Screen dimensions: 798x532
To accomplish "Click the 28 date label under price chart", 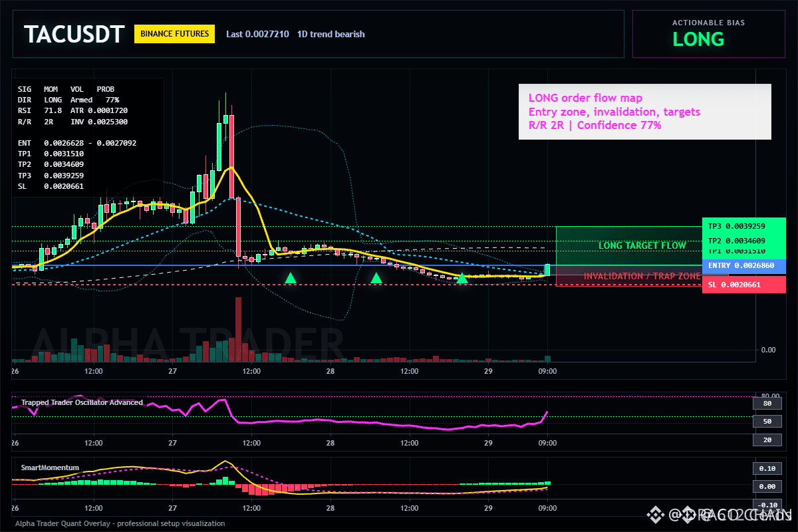I will [330, 371].
